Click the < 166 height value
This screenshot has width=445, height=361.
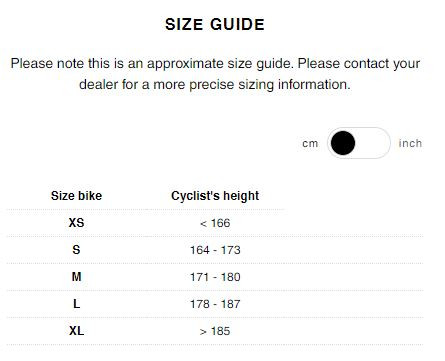(215, 223)
